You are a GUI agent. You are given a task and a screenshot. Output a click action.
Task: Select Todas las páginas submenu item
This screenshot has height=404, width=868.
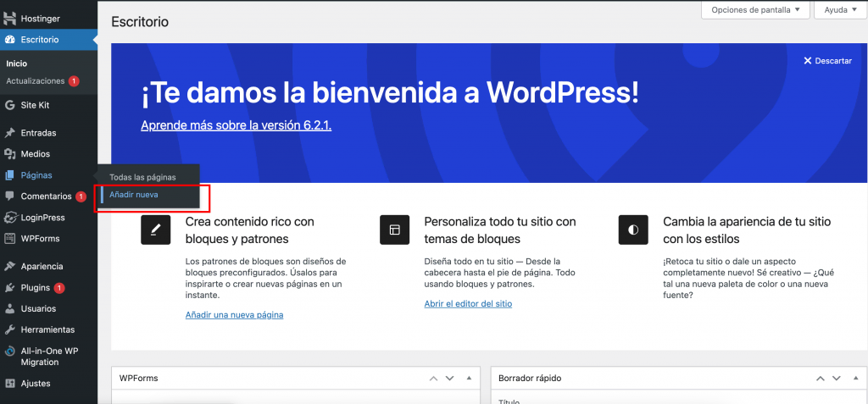click(x=142, y=177)
